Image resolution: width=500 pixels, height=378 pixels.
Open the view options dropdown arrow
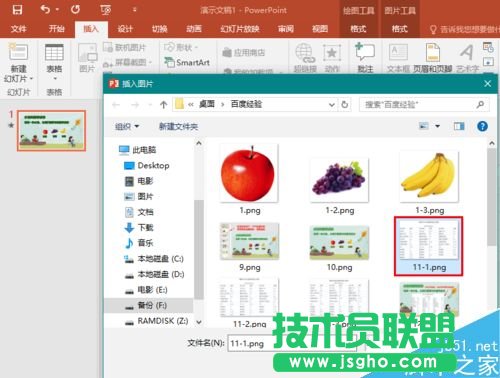[x=438, y=126]
